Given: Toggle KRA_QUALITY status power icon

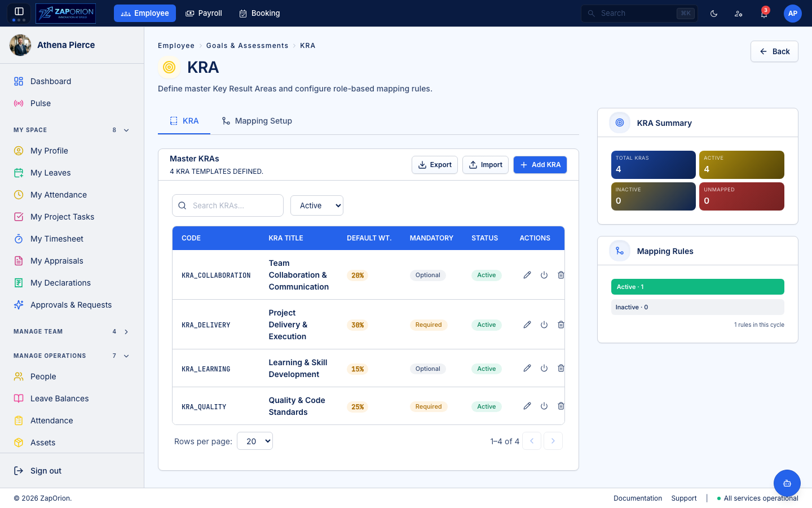Looking at the screenshot, I should (544, 406).
